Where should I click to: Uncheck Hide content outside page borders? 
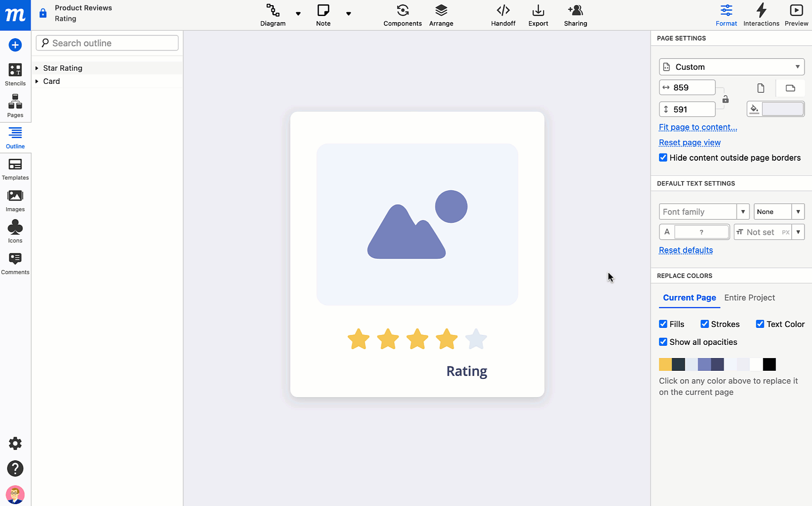[663, 158]
